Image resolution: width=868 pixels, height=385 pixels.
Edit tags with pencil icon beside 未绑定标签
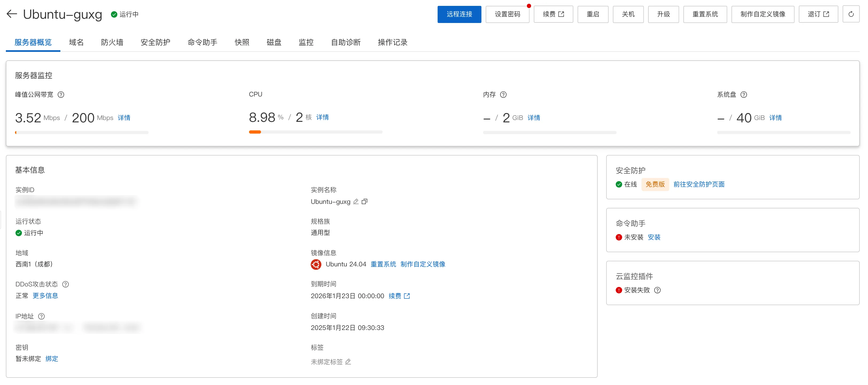tap(348, 362)
